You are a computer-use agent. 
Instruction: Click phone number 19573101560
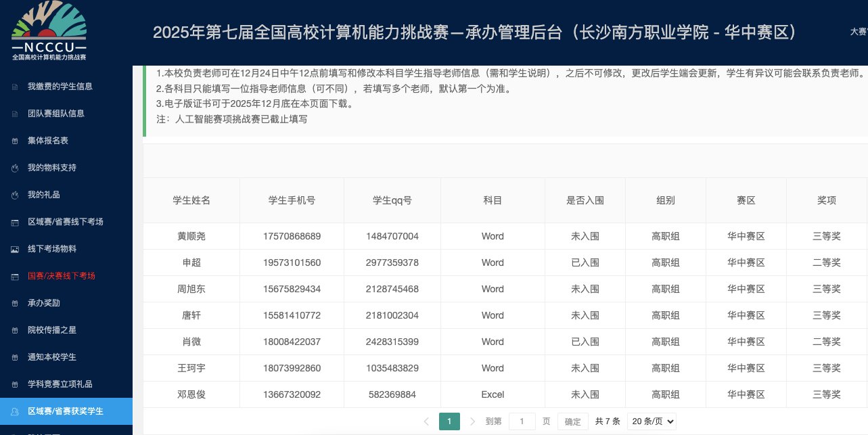click(292, 262)
